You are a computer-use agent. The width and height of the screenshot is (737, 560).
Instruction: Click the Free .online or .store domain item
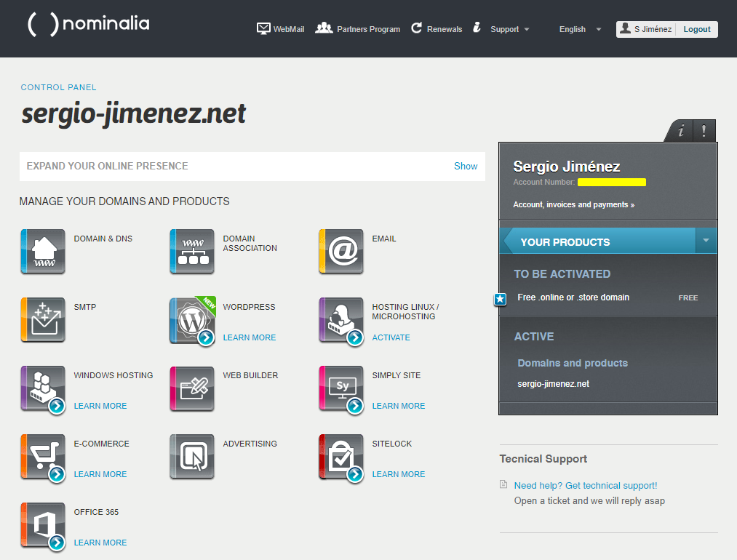pyautogui.click(x=573, y=297)
